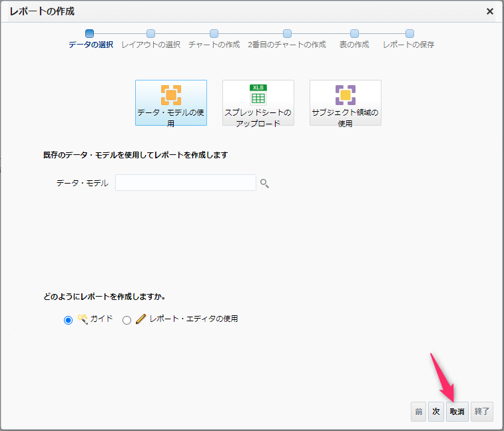Screen dimensions: 504x431
Task: Click the データ・モデル field label
Action: click(x=83, y=183)
